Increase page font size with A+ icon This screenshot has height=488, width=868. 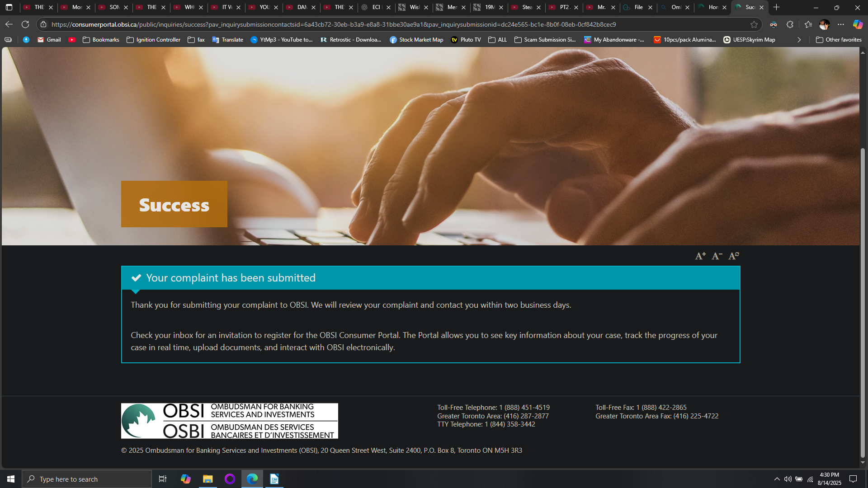coord(700,256)
